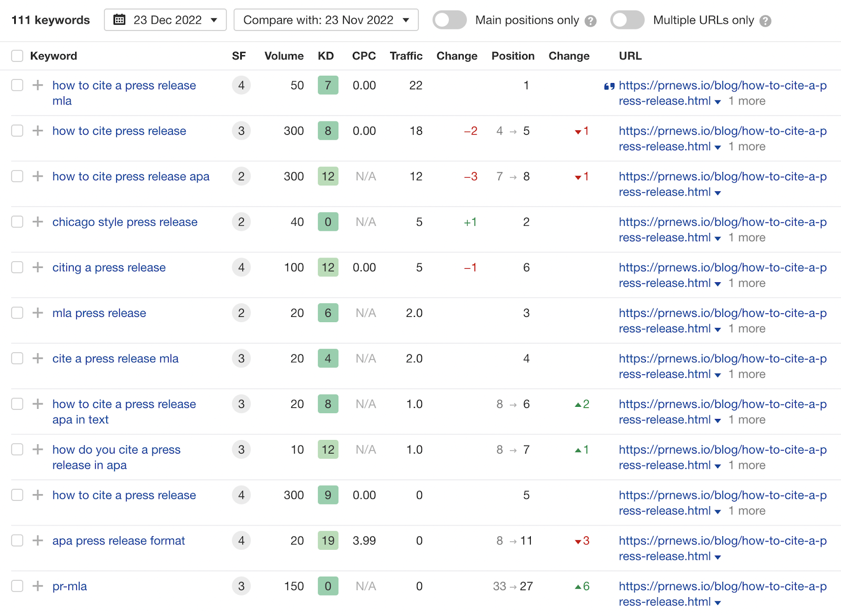
Task: Open the 23 Dec 2022 date dropdown
Action: (165, 20)
